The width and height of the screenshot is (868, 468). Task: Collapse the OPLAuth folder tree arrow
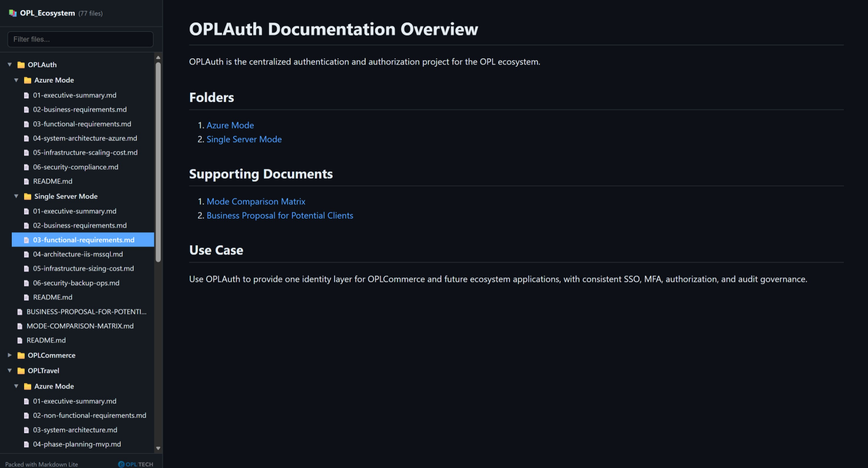(x=9, y=65)
